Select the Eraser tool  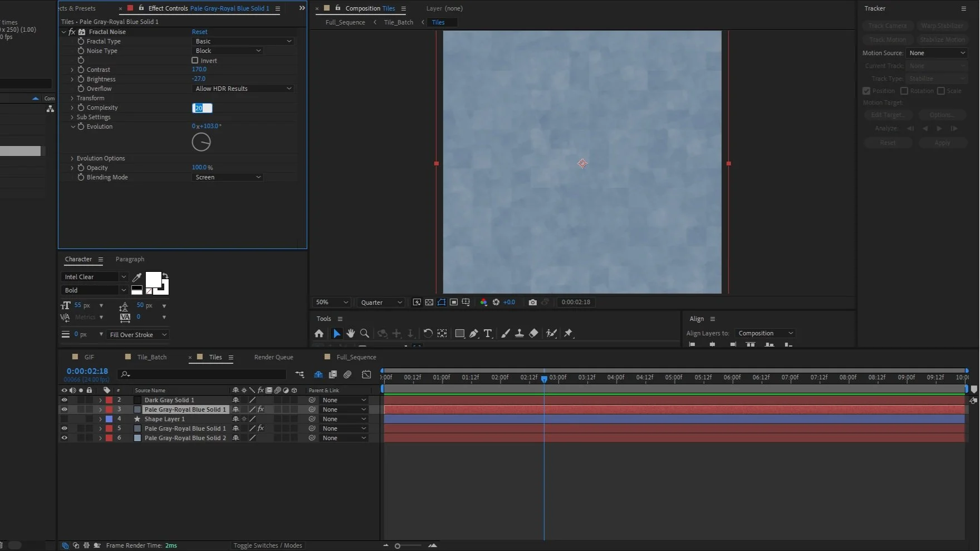tap(533, 333)
